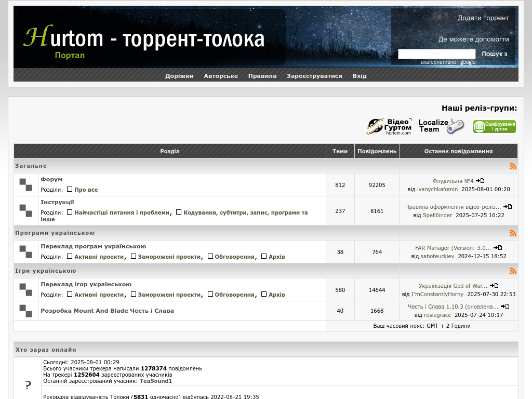Screen dimensions: 532x399
Task: Go to latest post icon for Флудильня №4
Action: click(480, 181)
